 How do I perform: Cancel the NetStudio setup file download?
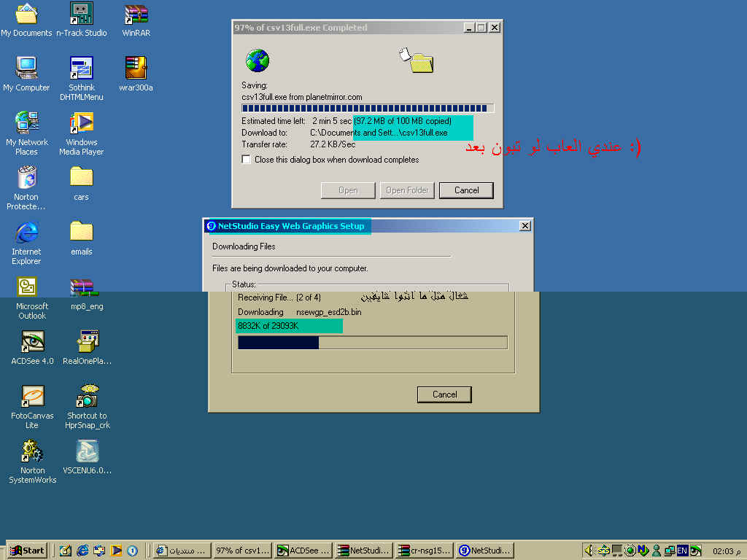444,394
